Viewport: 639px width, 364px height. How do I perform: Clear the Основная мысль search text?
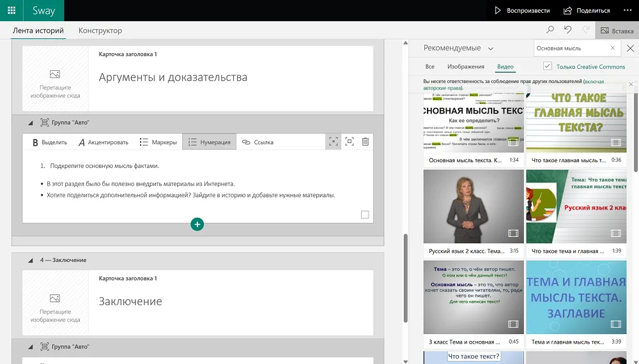(x=613, y=48)
